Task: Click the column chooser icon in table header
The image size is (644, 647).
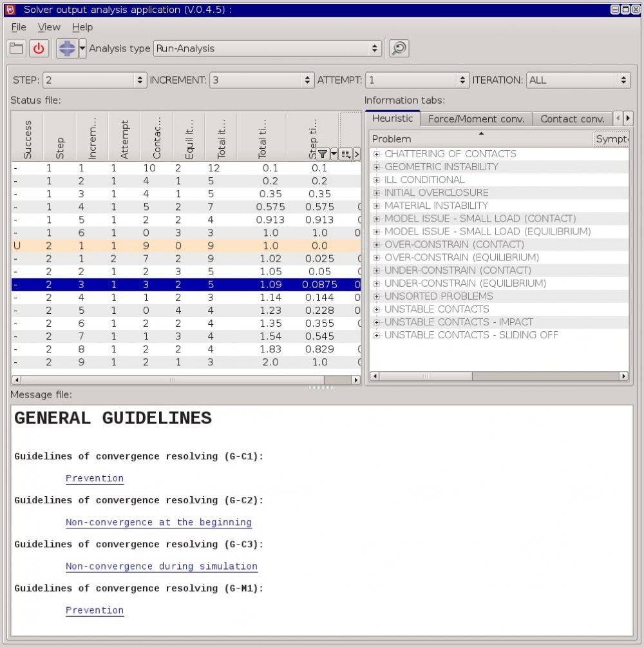Action: click(x=346, y=154)
